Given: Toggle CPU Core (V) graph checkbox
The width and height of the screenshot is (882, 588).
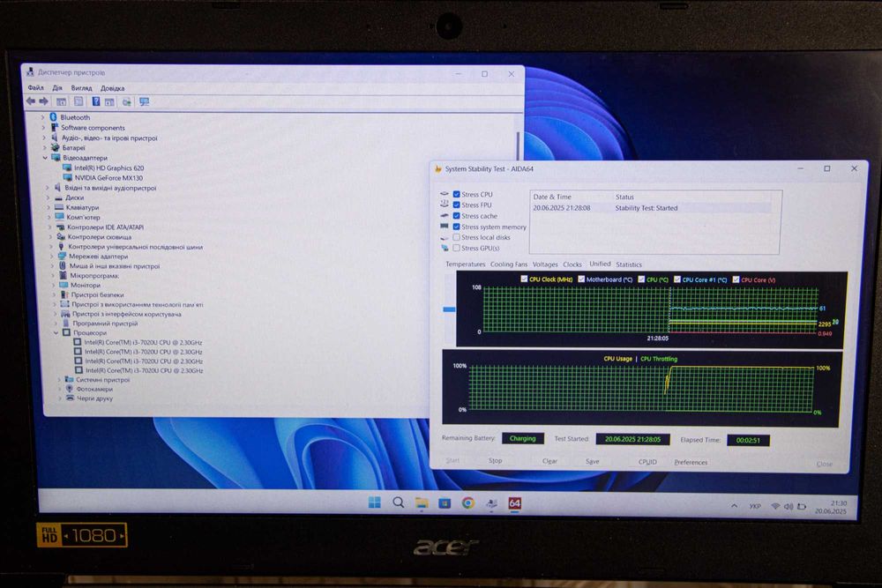Looking at the screenshot, I should point(736,279).
